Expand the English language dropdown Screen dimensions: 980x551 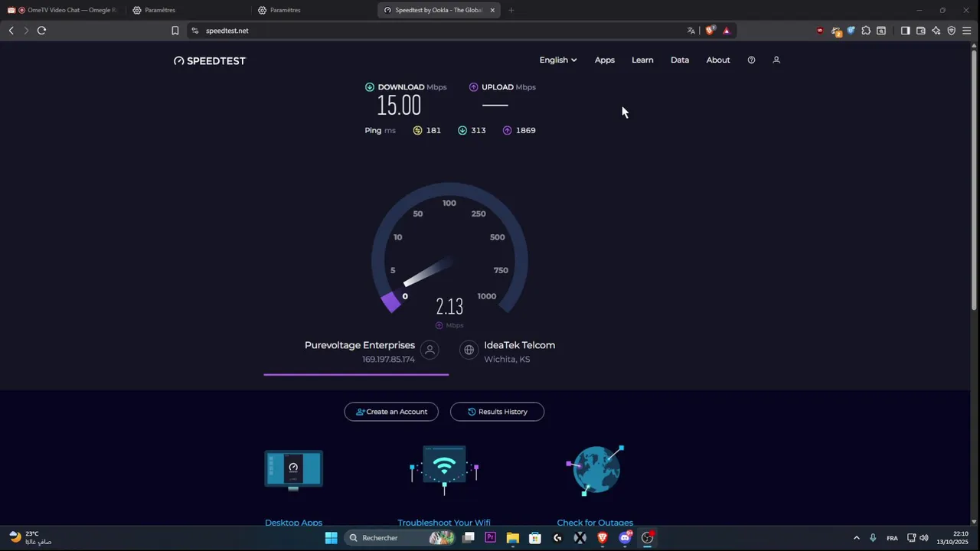tap(558, 60)
